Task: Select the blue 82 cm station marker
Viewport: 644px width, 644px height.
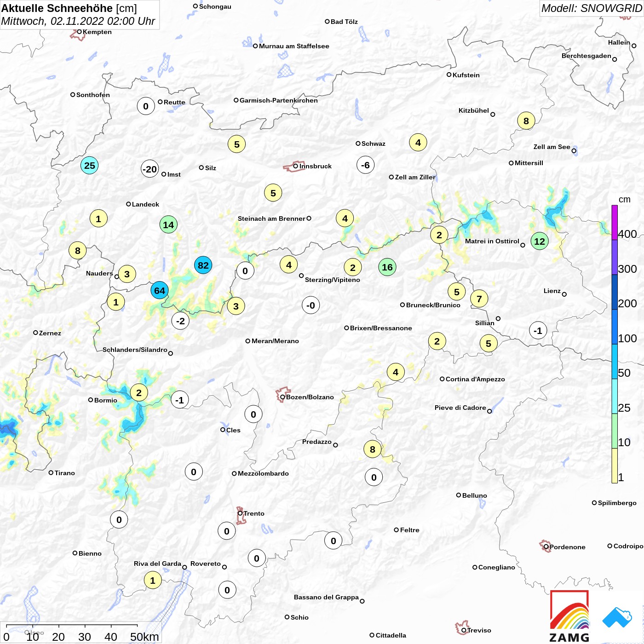Action: [203, 265]
